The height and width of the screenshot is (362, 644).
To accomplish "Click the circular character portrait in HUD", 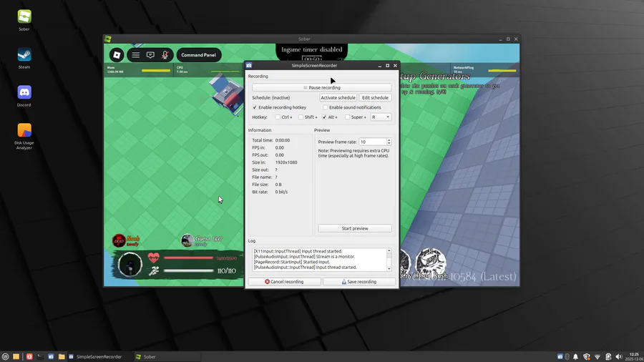I will click(130, 264).
